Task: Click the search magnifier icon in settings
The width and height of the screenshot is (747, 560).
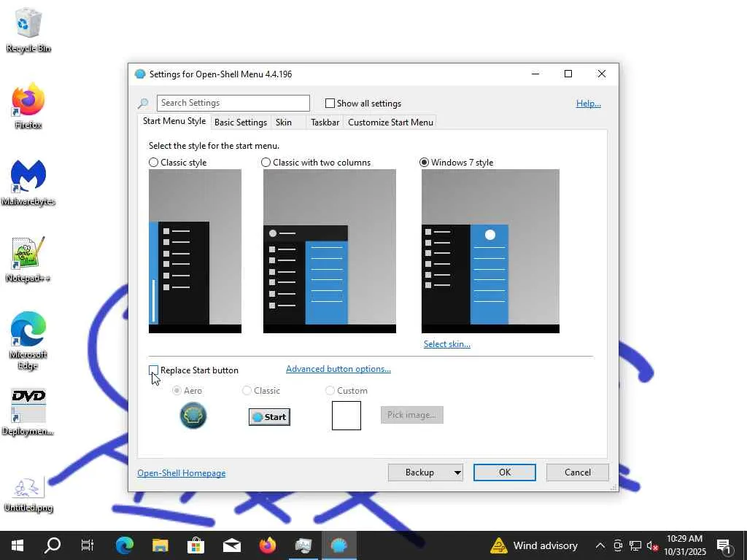Action: tap(142, 104)
